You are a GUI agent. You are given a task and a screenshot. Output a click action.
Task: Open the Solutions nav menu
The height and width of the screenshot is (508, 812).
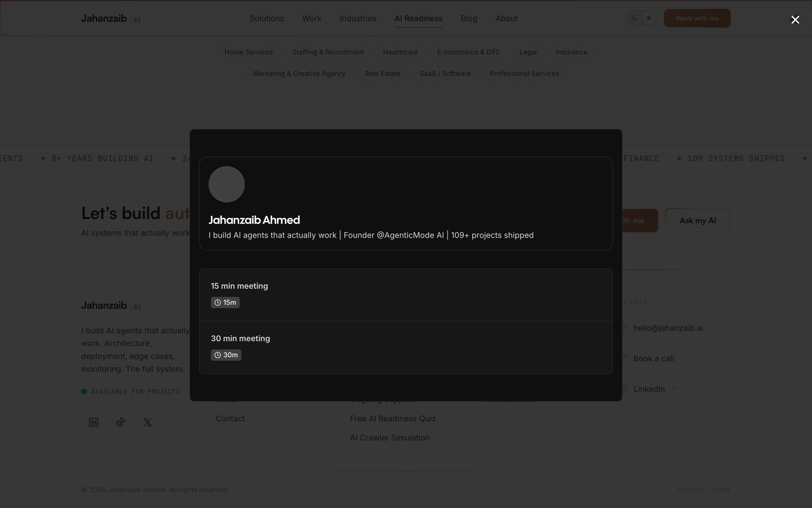click(267, 18)
